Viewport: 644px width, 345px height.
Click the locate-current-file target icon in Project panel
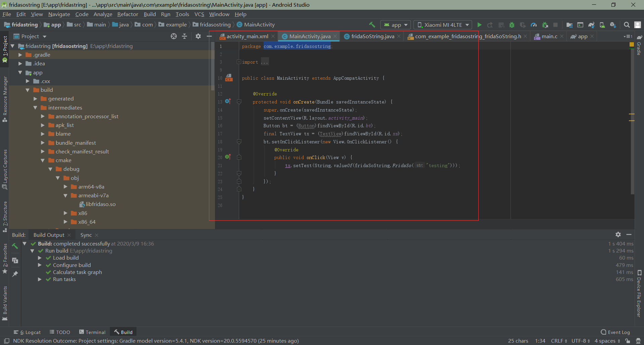(x=173, y=36)
